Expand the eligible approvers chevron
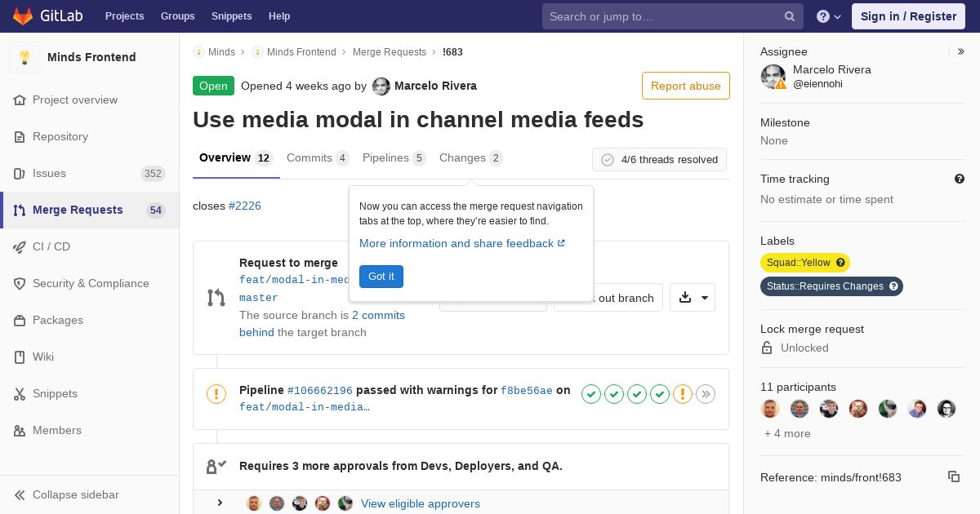980x514 pixels. pos(220,503)
